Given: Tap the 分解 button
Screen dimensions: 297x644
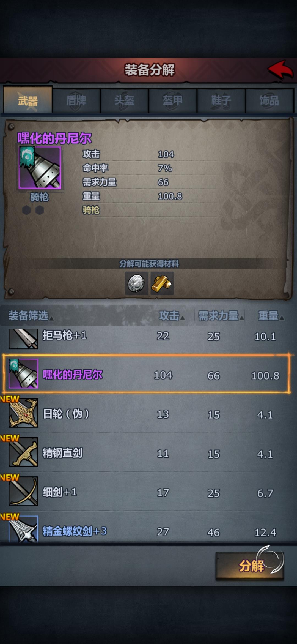Looking at the screenshot, I should click(x=250, y=566).
